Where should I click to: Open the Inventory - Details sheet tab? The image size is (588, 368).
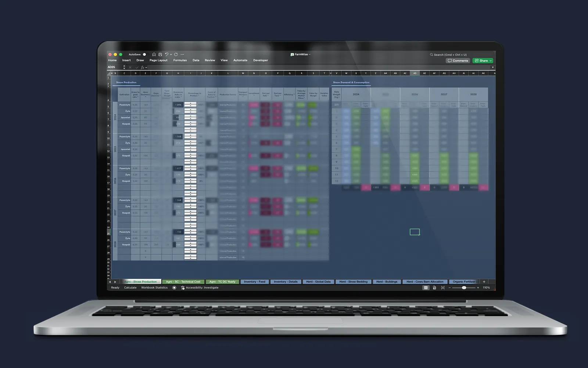pyautogui.click(x=286, y=282)
